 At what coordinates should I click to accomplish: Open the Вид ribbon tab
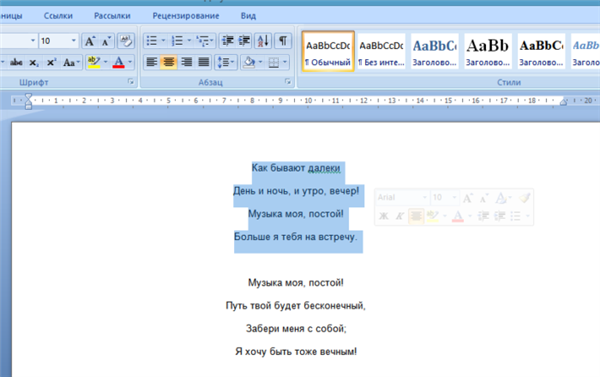[x=248, y=16]
